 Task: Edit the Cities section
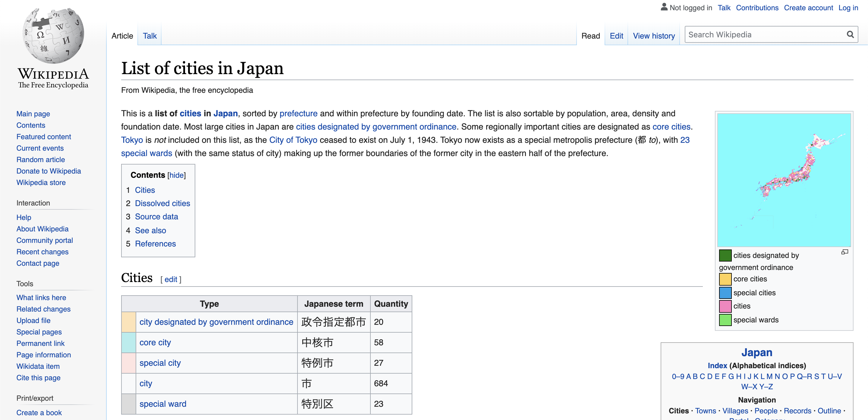click(x=171, y=279)
